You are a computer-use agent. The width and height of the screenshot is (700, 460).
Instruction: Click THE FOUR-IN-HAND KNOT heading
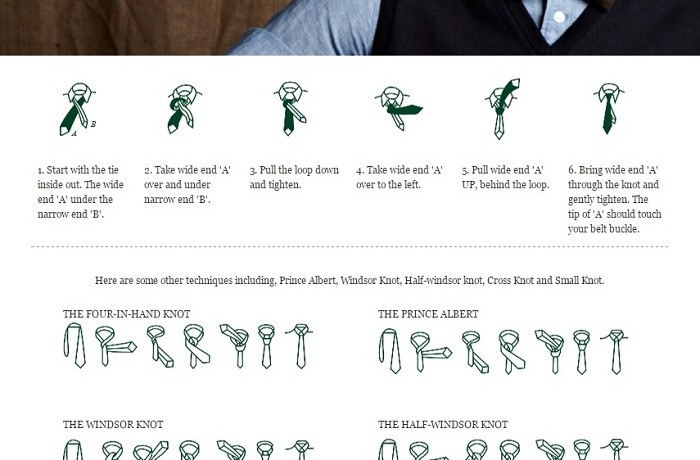tap(126, 314)
